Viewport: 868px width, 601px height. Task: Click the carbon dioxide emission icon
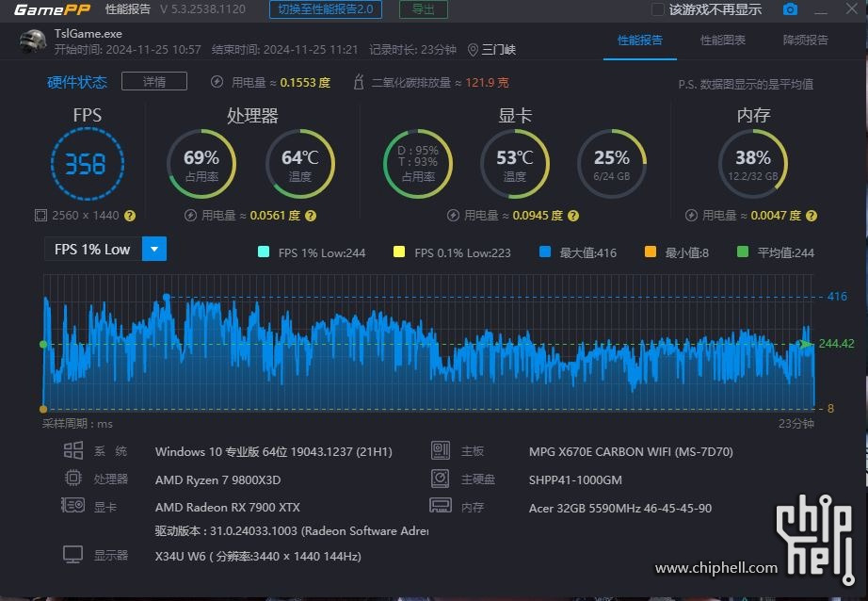(359, 82)
